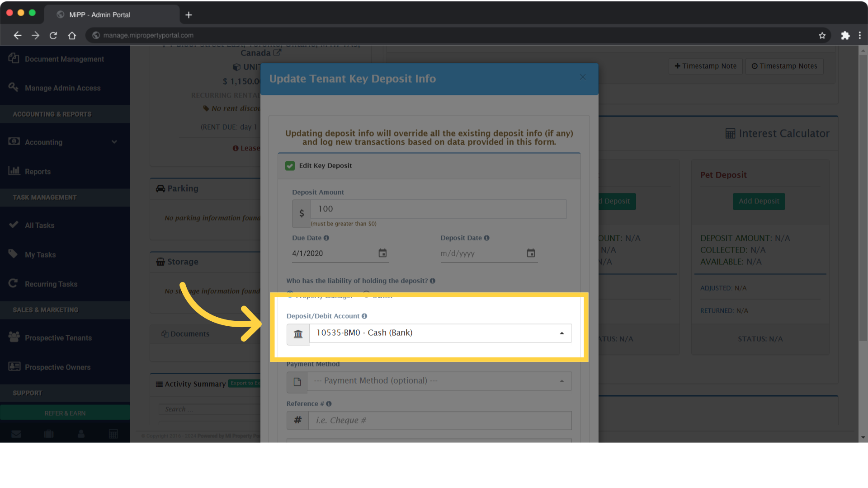Click the page vertical scrollbar
This screenshot has width=868, height=488.
pos(863,199)
